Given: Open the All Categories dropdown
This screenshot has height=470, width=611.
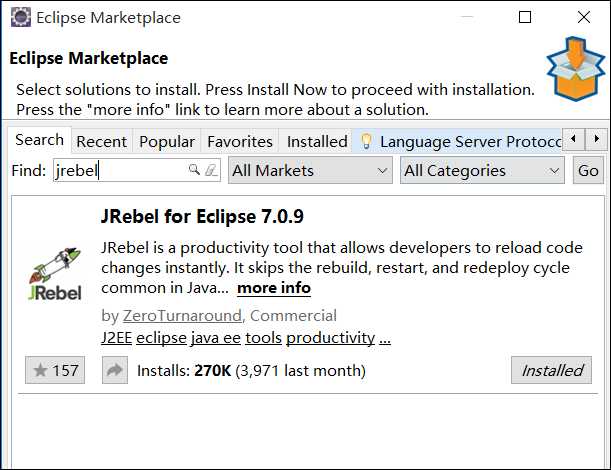Looking at the screenshot, I should (482, 170).
